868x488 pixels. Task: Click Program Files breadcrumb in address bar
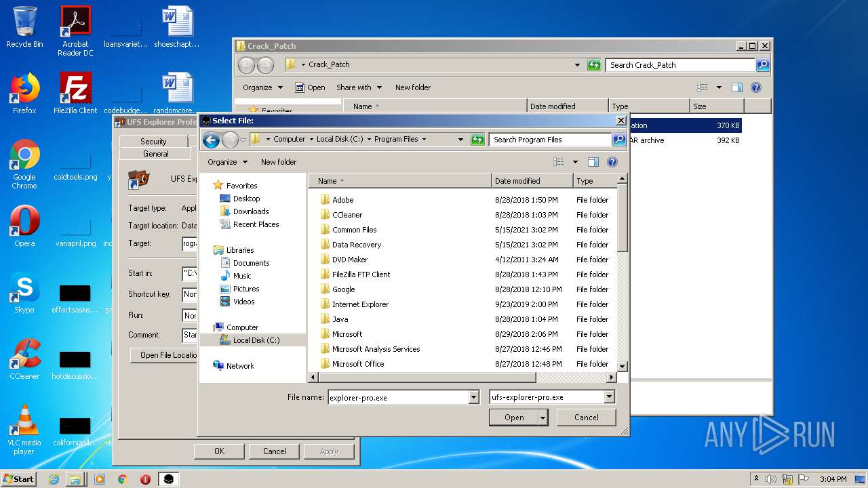point(396,140)
